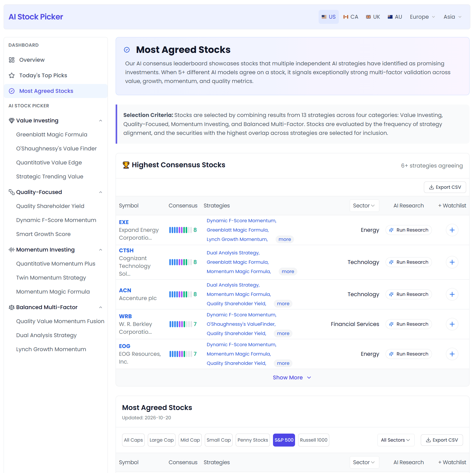Click the Value Investing diamond icon
The height and width of the screenshot is (473, 476).
coord(12,121)
